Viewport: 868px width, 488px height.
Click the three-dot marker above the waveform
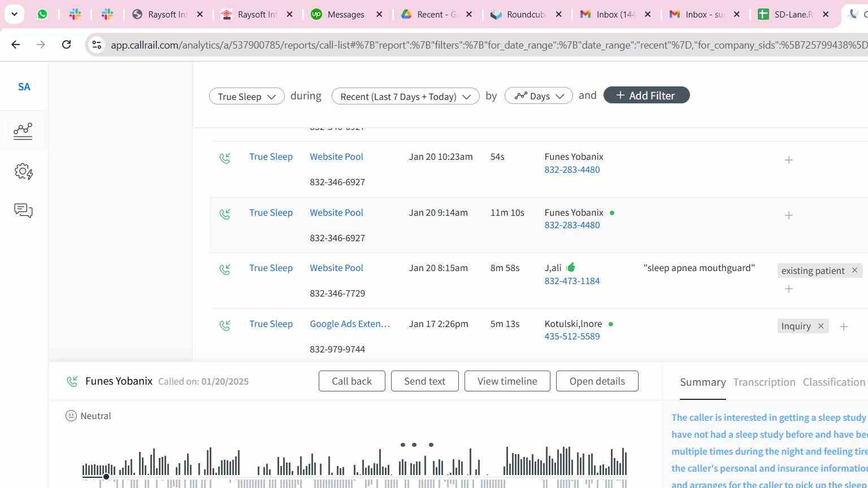(x=416, y=445)
